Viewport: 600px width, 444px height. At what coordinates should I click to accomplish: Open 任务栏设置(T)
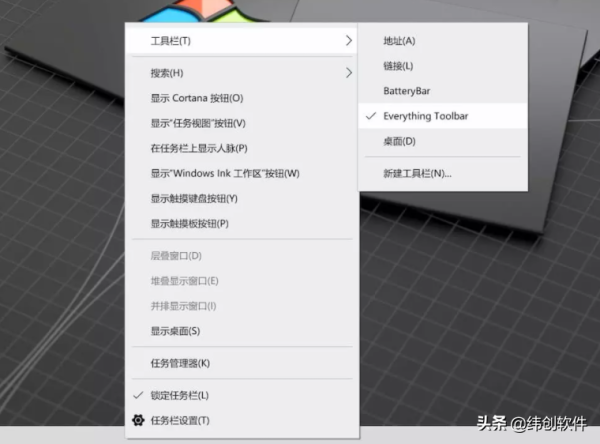point(242,420)
